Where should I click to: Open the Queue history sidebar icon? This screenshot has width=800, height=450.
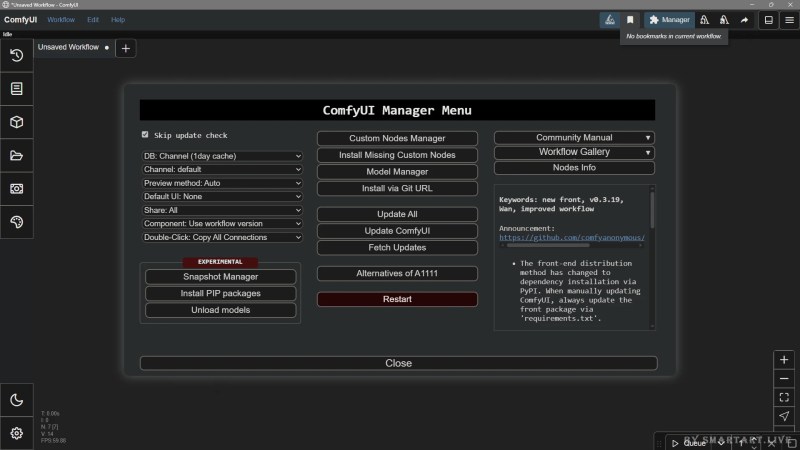point(16,55)
